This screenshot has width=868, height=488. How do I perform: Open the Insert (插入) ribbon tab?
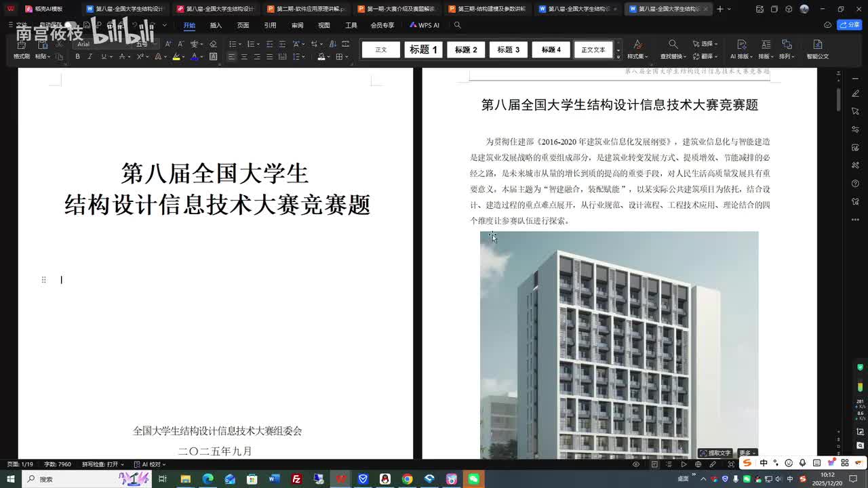pos(216,25)
